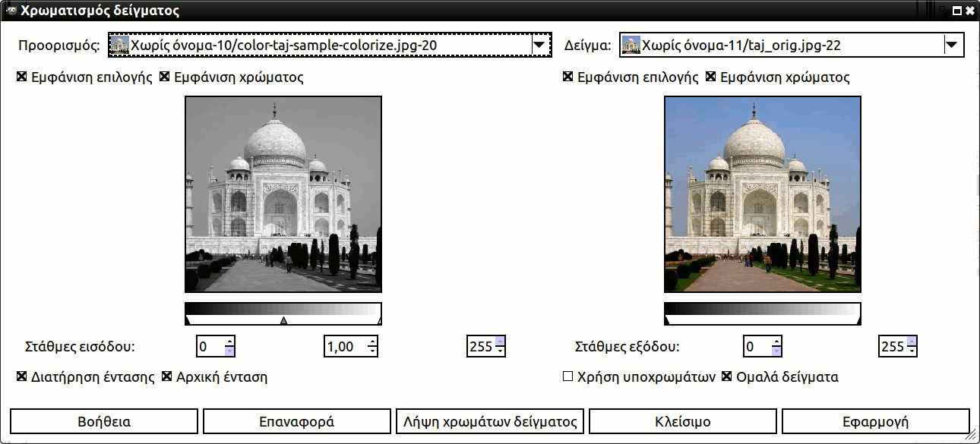The height and width of the screenshot is (444, 980).
Task: Click the grayscale destination preview image
Action: pos(283,194)
